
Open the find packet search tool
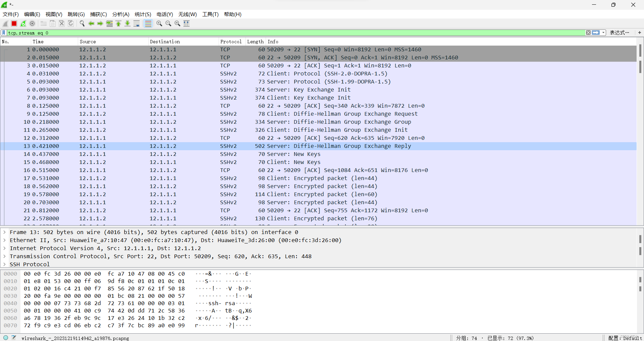pos(82,23)
